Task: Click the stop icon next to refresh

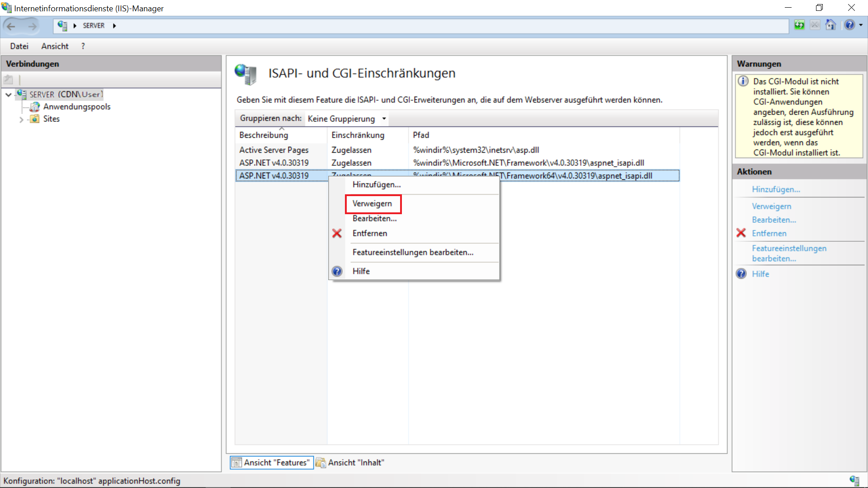Action: click(x=815, y=25)
